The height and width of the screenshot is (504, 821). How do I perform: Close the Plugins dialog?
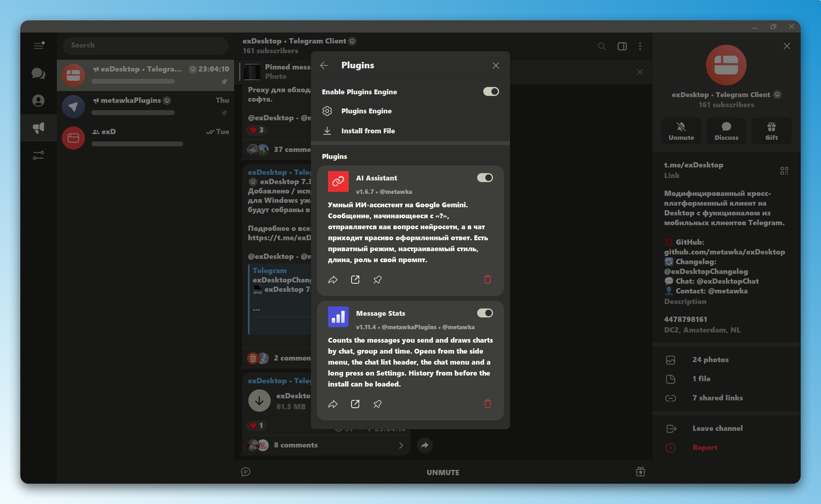click(x=496, y=65)
